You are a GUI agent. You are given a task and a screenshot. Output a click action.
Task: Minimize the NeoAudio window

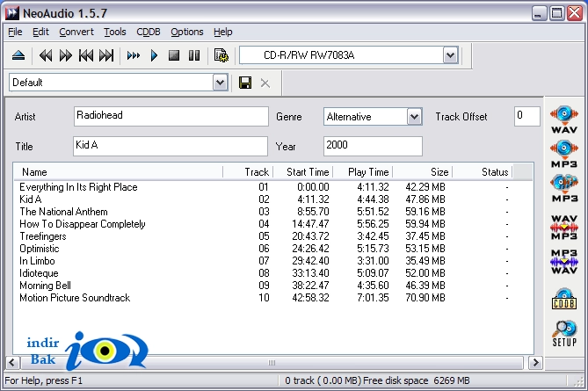(540, 13)
